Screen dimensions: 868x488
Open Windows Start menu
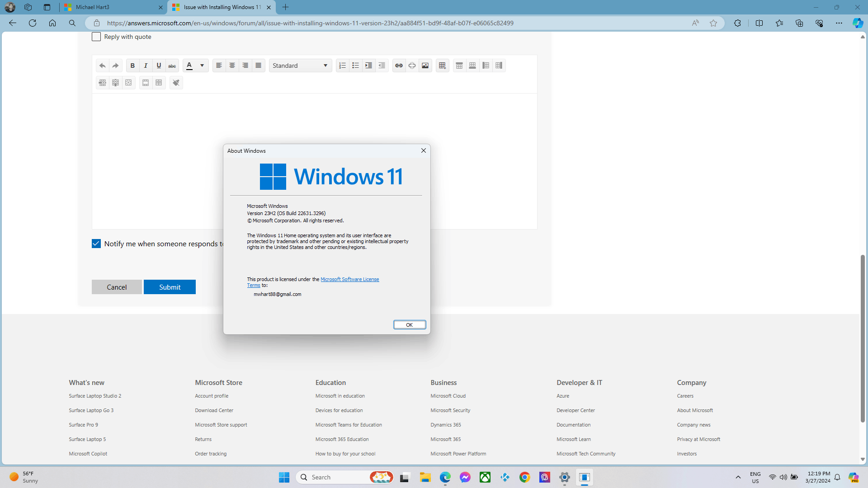[x=284, y=477]
